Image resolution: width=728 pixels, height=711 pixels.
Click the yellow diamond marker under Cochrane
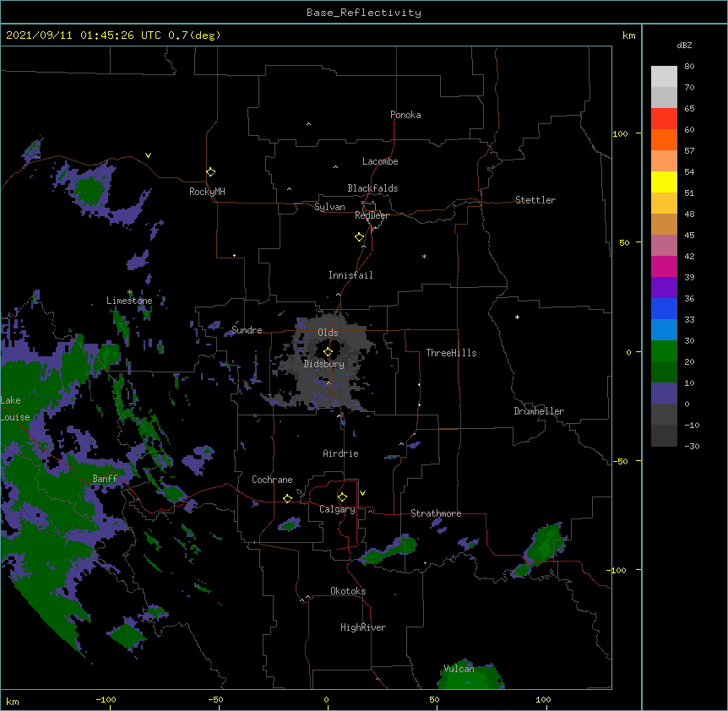pos(287,498)
